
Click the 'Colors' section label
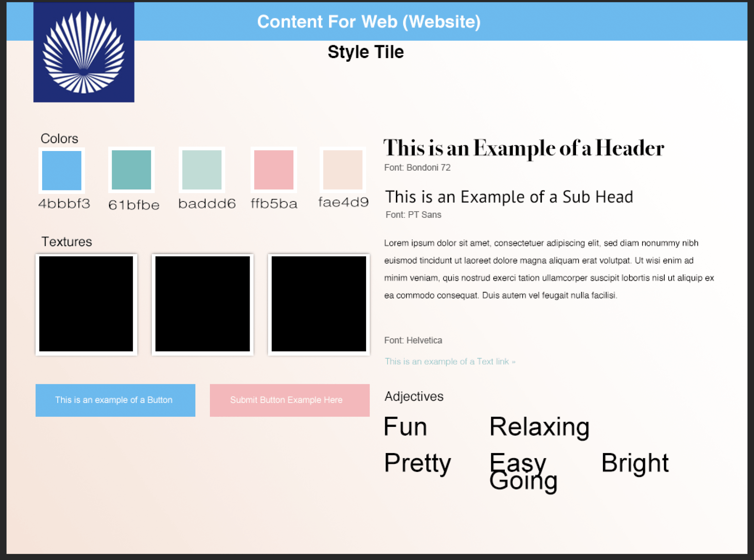click(x=59, y=139)
